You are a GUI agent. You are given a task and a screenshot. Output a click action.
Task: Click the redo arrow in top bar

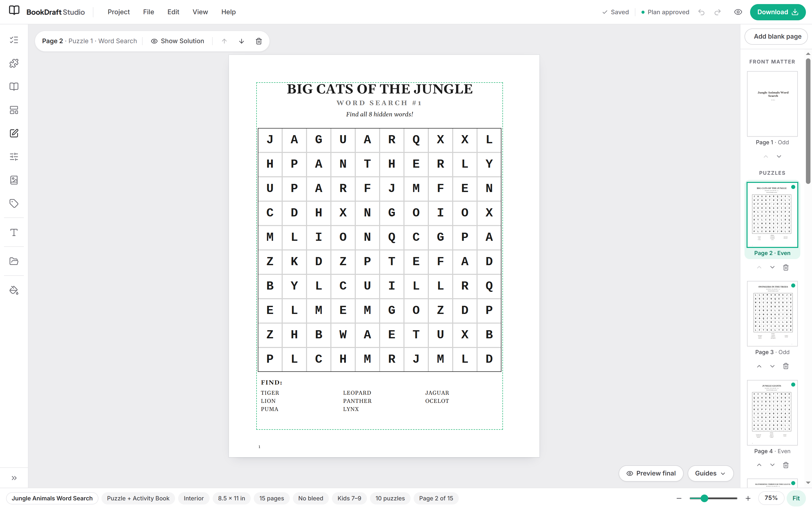coord(717,12)
